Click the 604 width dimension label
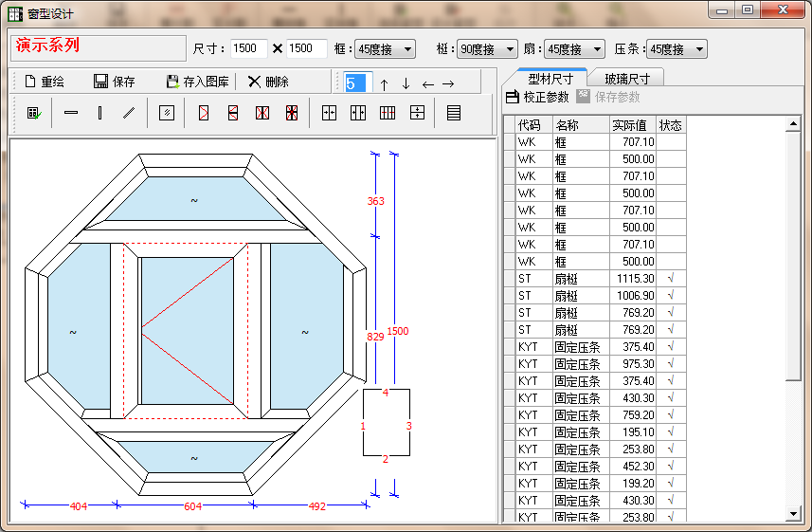812x532 pixels. (192, 506)
